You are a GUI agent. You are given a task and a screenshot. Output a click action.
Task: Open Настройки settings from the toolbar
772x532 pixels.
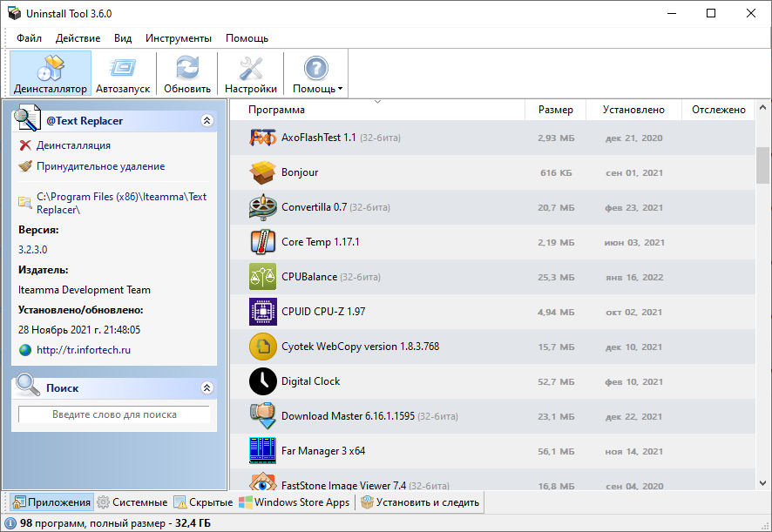coord(251,73)
